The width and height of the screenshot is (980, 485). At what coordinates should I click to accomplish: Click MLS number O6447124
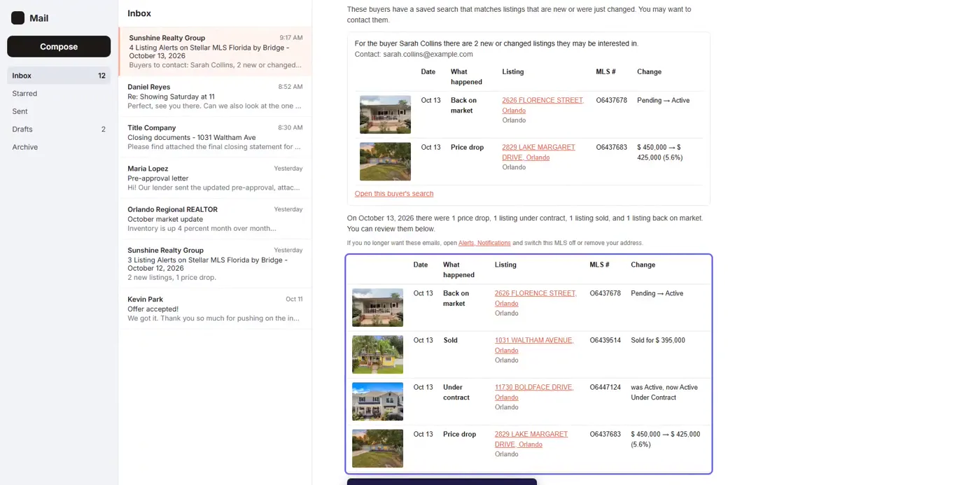[605, 387]
